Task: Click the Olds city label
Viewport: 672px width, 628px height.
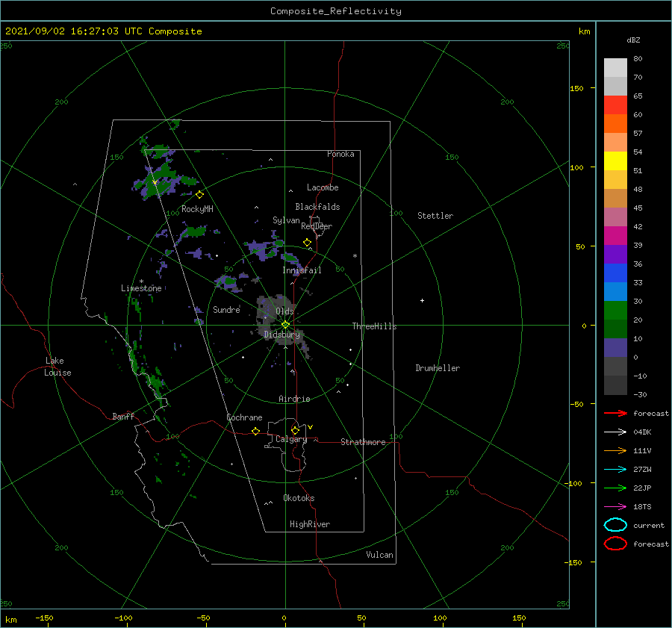Action: 284,311
